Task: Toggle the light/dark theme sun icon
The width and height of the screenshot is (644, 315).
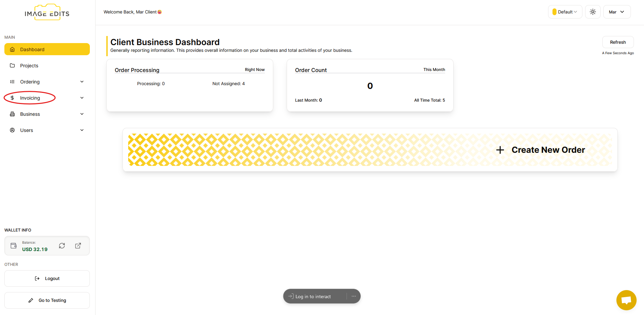Action: pos(593,12)
